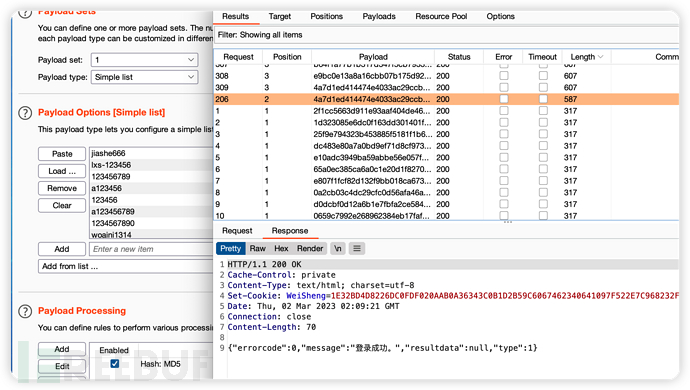Switch to the Payloads tab
This screenshot has width=690, height=390.
click(x=379, y=16)
